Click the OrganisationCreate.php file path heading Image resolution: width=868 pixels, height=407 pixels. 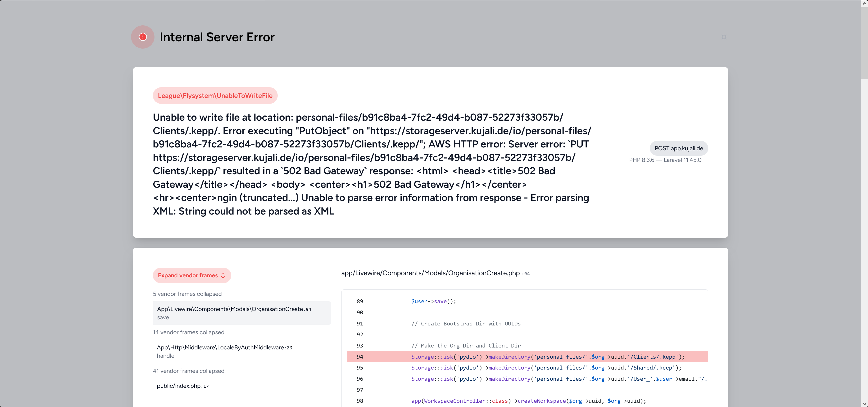click(x=430, y=273)
